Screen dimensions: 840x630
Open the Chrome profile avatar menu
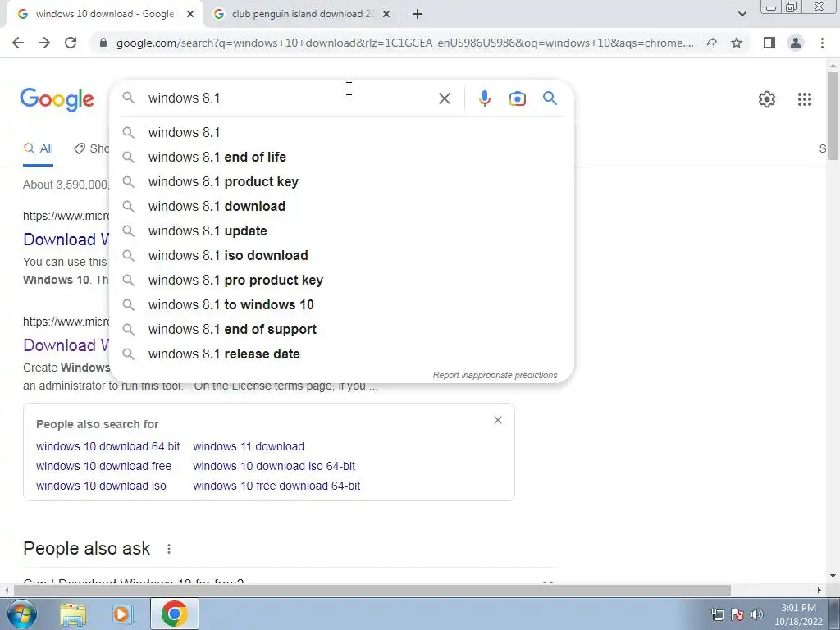(796, 43)
